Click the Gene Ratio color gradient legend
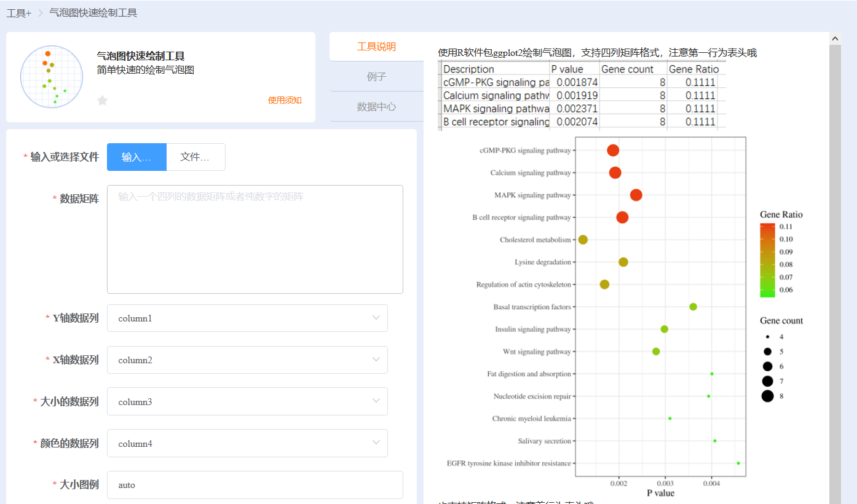The width and height of the screenshot is (857, 504). point(767,260)
